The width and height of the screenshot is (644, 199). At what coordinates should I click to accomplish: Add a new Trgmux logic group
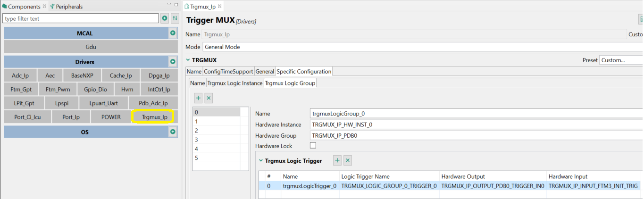[198, 98]
